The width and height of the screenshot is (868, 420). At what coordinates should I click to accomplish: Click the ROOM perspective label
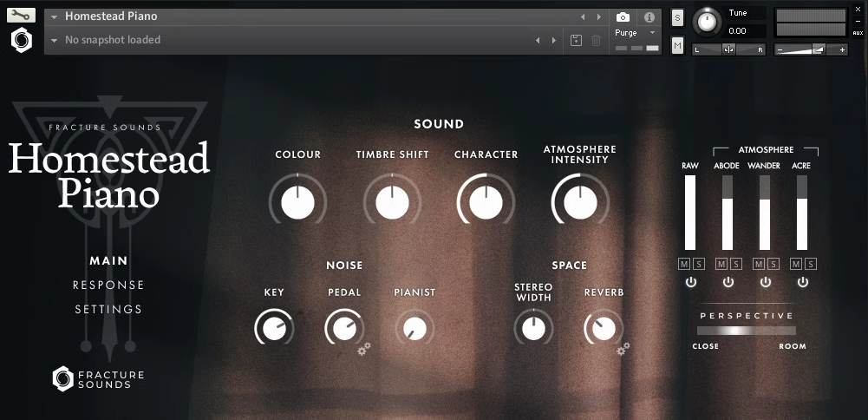[x=793, y=346]
